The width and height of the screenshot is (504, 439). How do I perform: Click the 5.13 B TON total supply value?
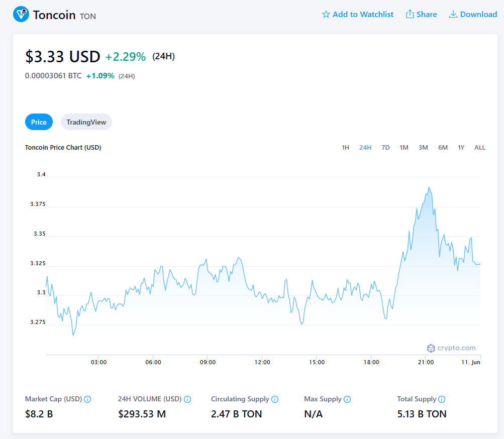[x=422, y=414]
